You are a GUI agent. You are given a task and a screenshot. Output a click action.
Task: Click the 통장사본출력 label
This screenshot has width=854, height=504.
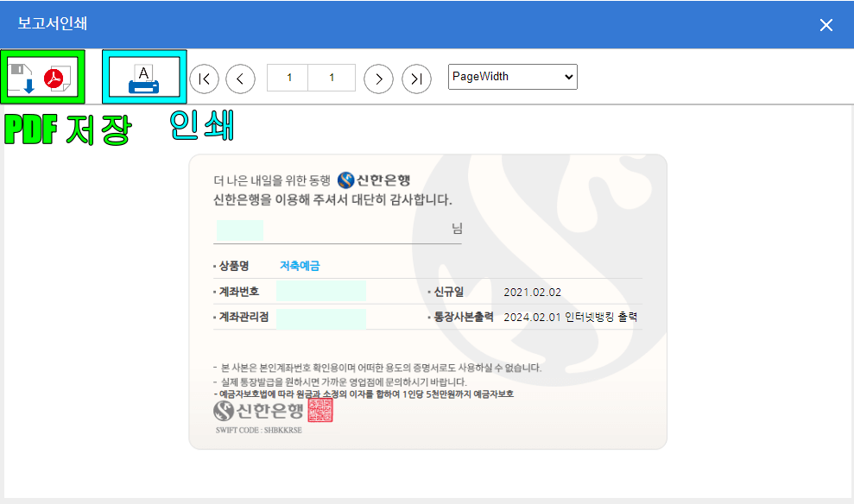(464, 317)
